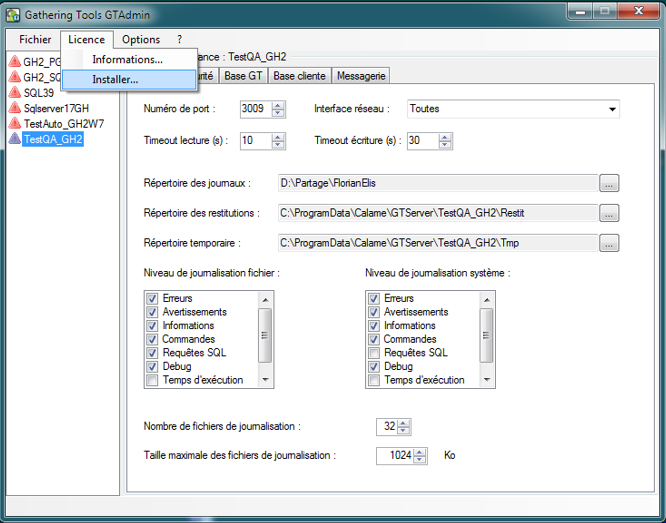Decrease the Timeout lecture value
This screenshot has height=523, width=666.
coord(278,145)
